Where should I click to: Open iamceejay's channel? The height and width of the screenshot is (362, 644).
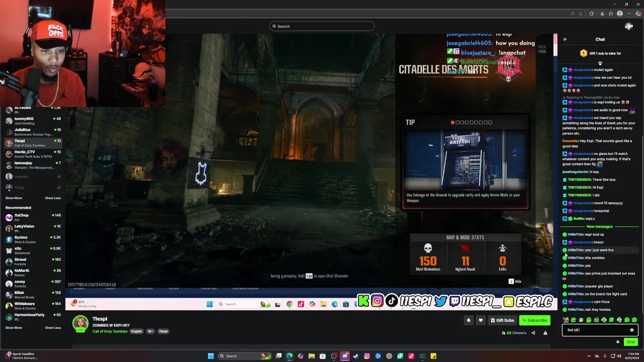click(33, 165)
